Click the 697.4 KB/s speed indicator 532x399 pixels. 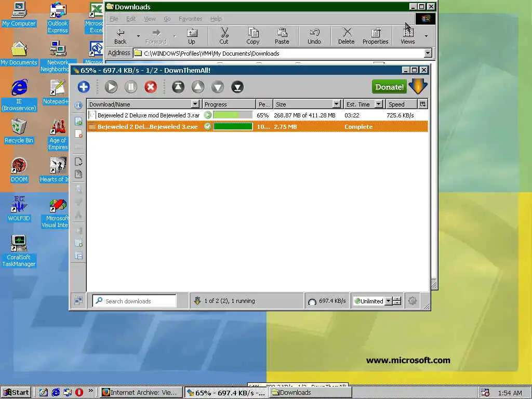pyautogui.click(x=327, y=301)
